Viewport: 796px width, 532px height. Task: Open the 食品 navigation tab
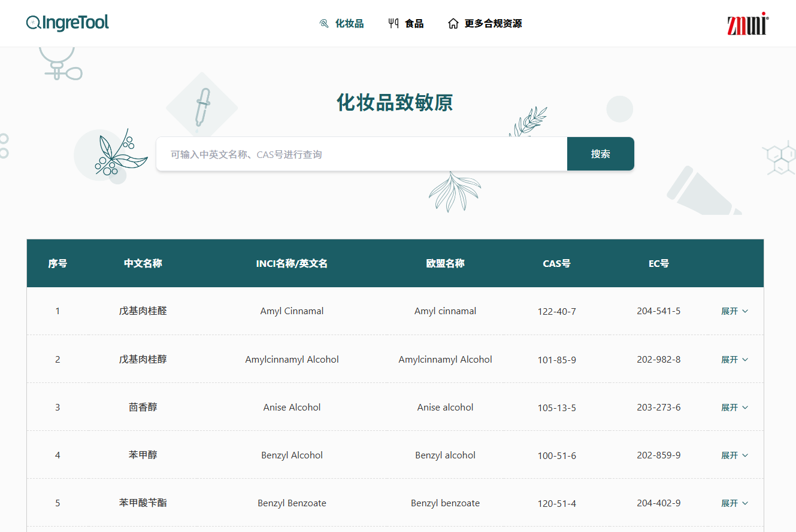(x=414, y=24)
